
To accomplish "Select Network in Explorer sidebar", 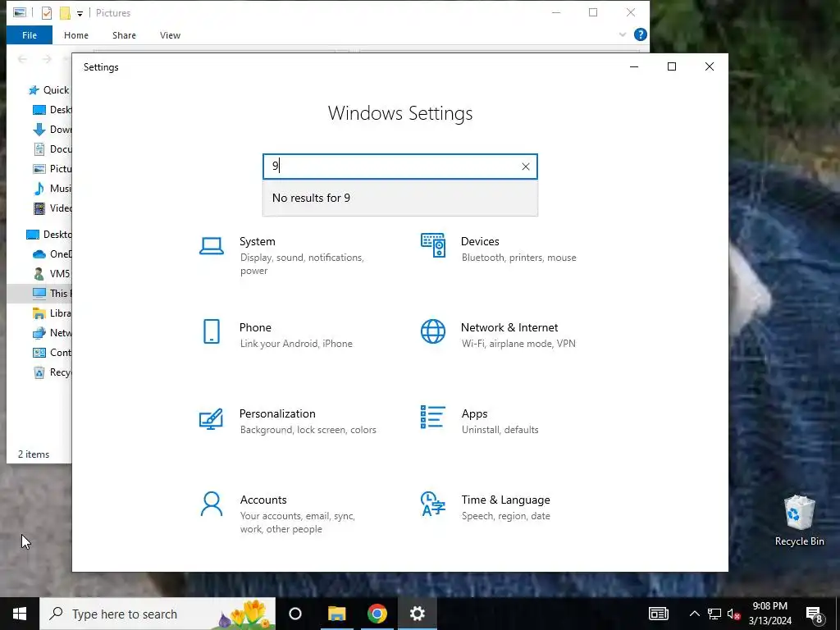I will coord(52,333).
